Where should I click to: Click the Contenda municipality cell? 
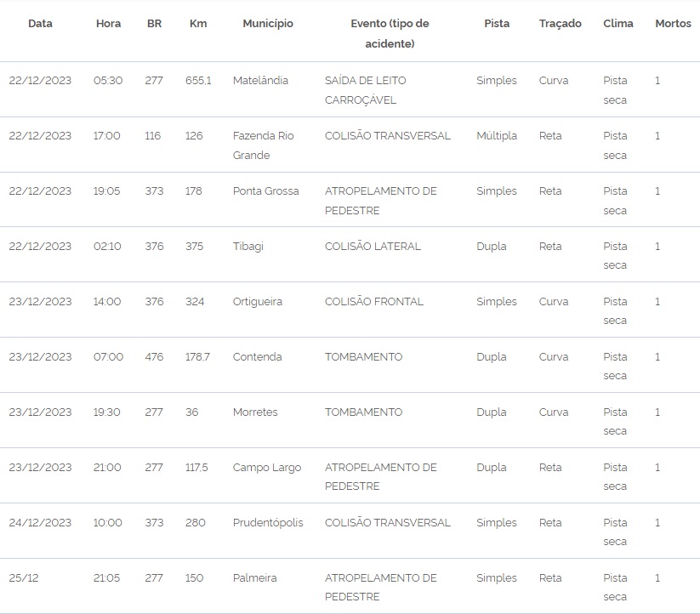pos(257,357)
